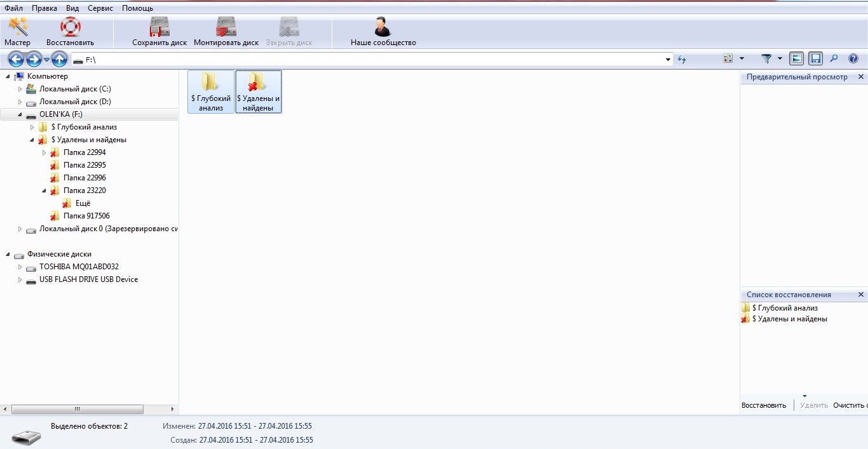
Task: Select $ Удалены и найдены folder in file pane
Action: 258,91
